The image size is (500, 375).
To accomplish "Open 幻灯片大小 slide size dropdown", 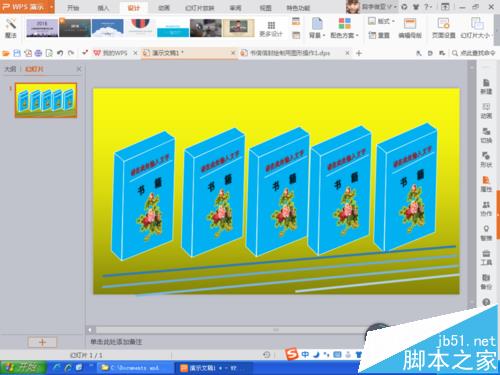I will pos(477,28).
